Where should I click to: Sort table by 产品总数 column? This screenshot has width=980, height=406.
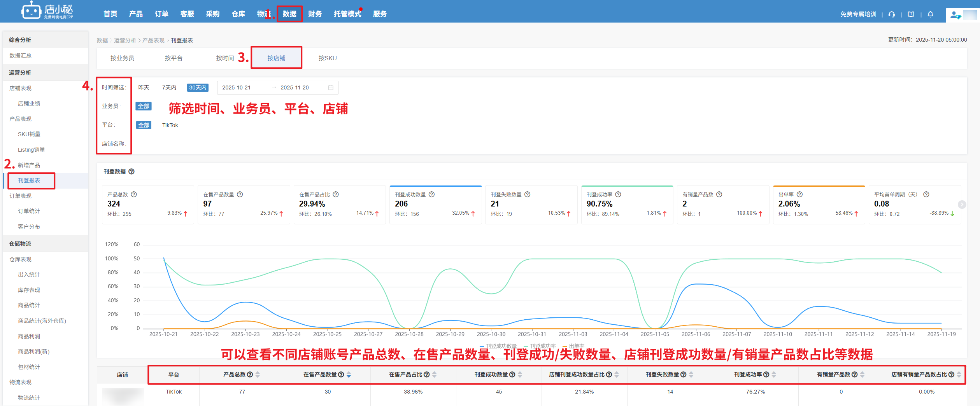[x=258, y=374]
